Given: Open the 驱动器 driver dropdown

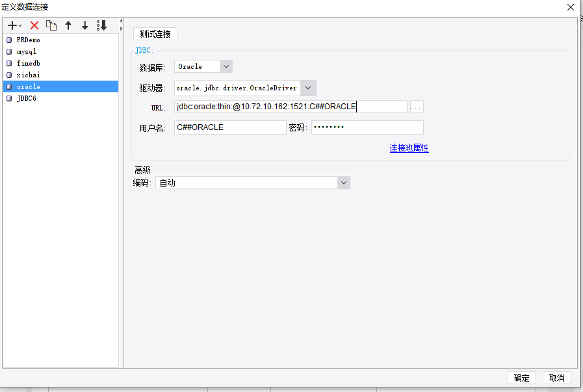Looking at the screenshot, I should click(x=308, y=88).
